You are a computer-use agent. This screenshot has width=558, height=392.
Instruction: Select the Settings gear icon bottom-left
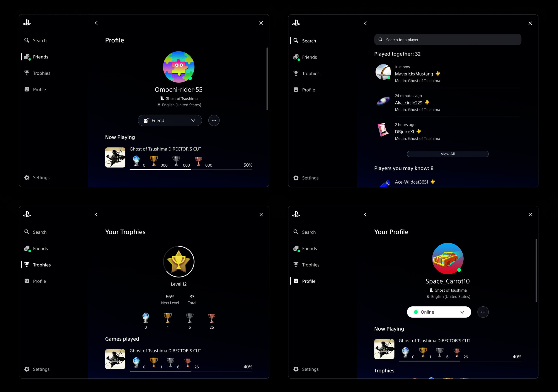click(27, 177)
